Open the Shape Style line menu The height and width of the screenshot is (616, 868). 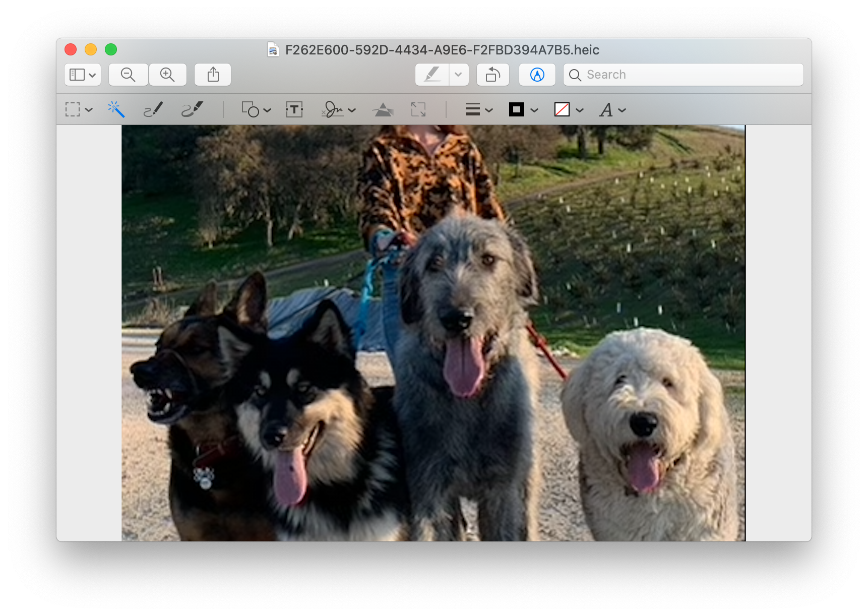pyautogui.click(x=479, y=109)
